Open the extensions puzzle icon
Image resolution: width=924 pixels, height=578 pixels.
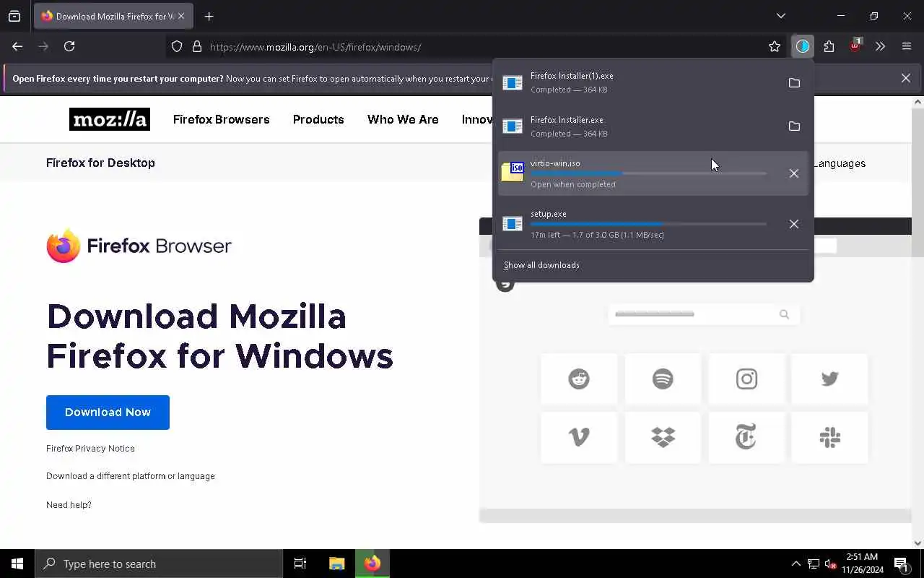point(829,47)
